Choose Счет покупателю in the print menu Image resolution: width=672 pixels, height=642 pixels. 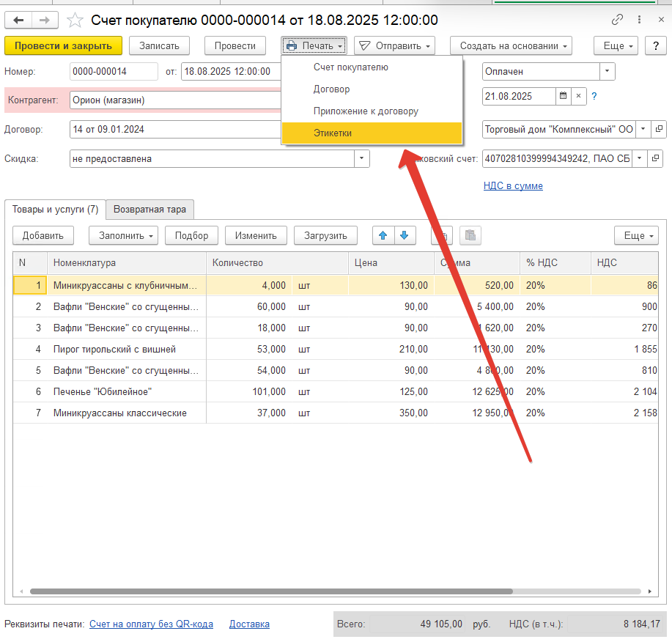[372, 67]
